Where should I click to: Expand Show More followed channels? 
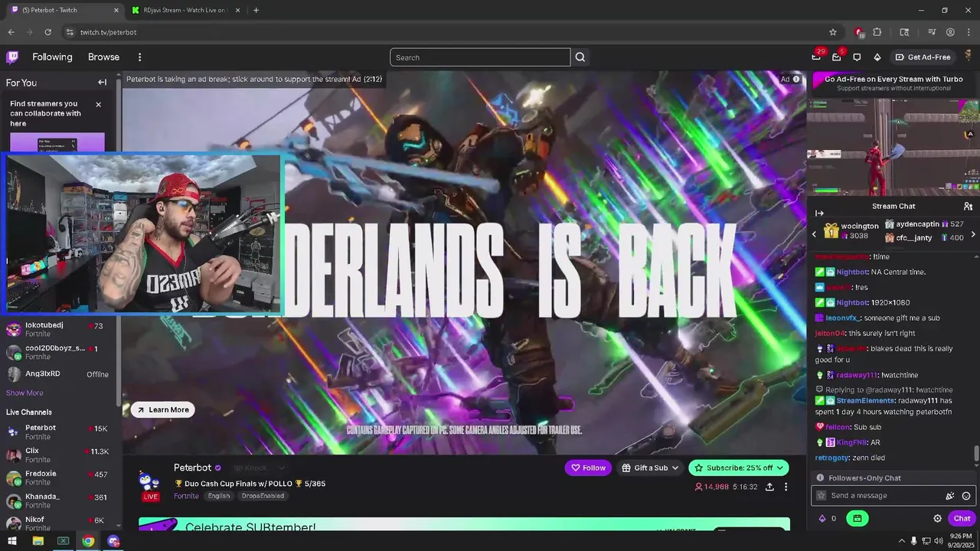(24, 393)
